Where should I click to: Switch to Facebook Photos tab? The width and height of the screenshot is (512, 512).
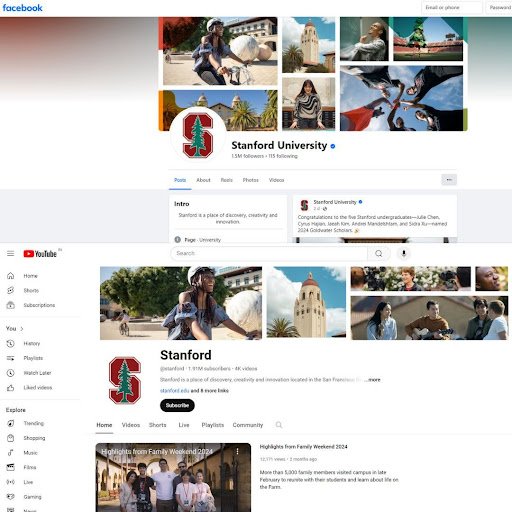pos(251,180)
